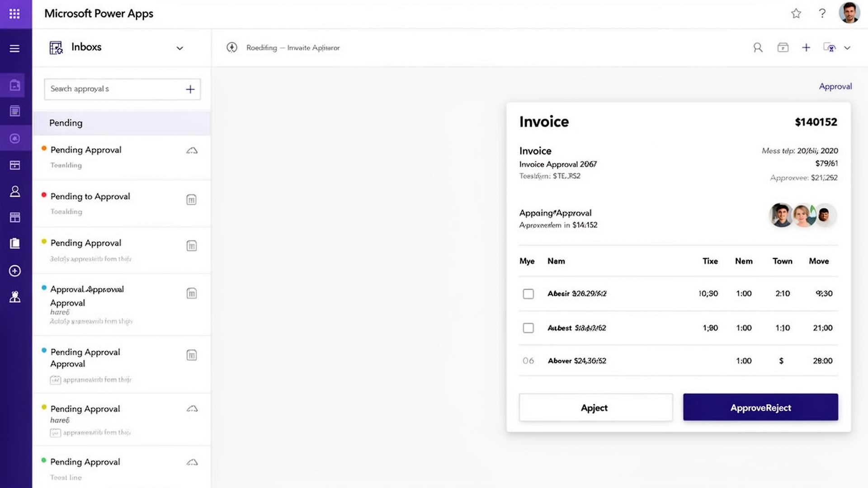Screen dimensions: 868x488
Task: Open the Pending to Approval item
Action: 122,203
